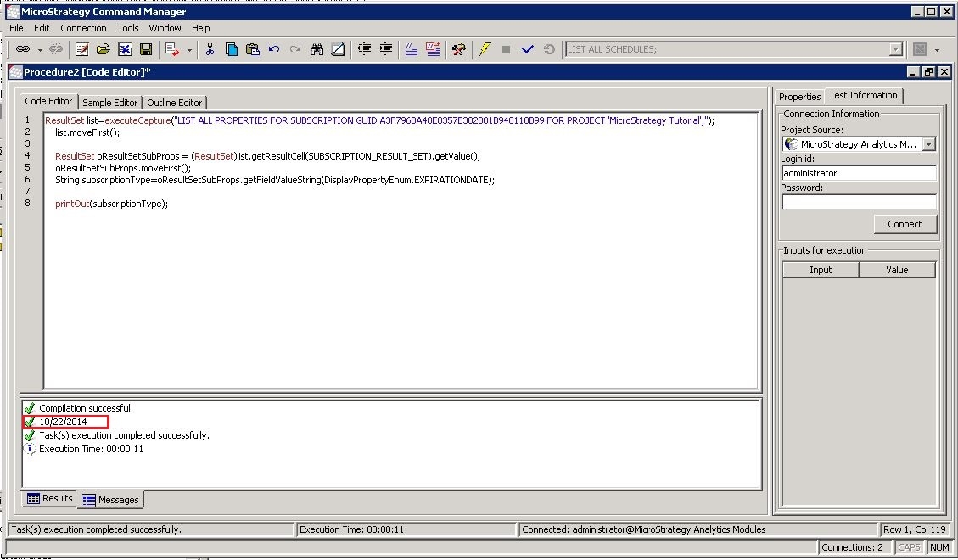958x560 pixels.
Task: Open the Connection menu
Action: pos(83,28)
